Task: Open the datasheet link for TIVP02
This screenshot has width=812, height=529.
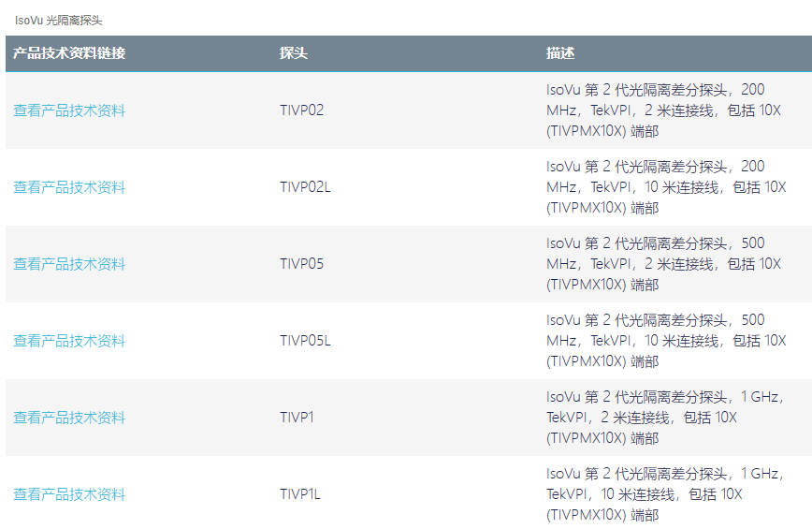Action: (x=69, y=110)
